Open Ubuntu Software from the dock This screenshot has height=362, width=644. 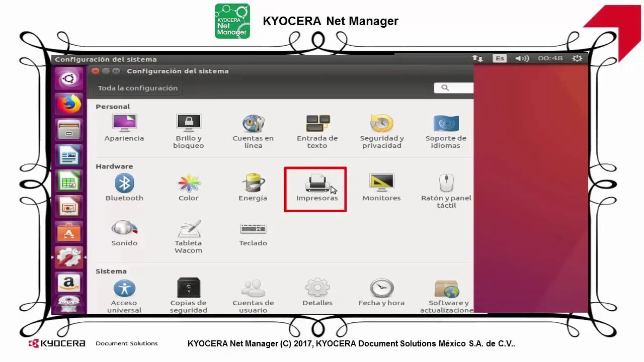[69, 233]
